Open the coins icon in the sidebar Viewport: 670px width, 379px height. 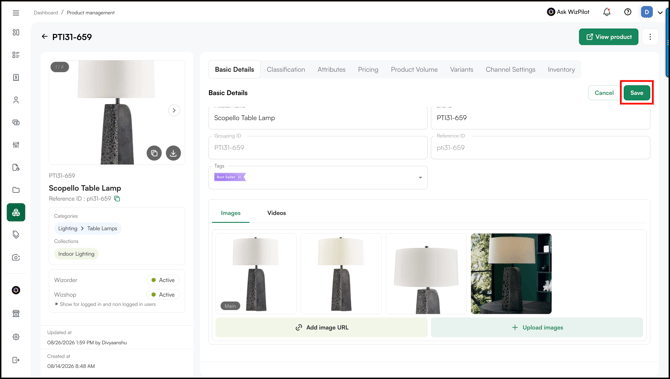[x=16, y=122]
